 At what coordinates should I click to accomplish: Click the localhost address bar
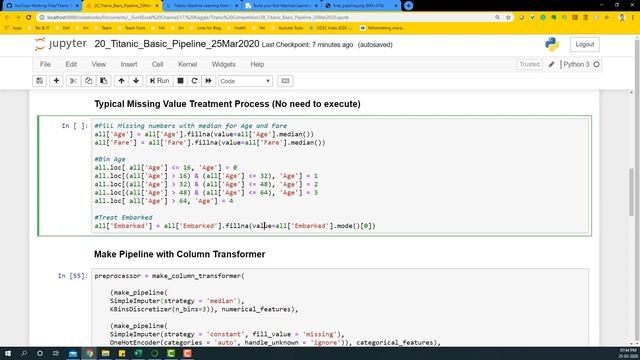(265, 18)
